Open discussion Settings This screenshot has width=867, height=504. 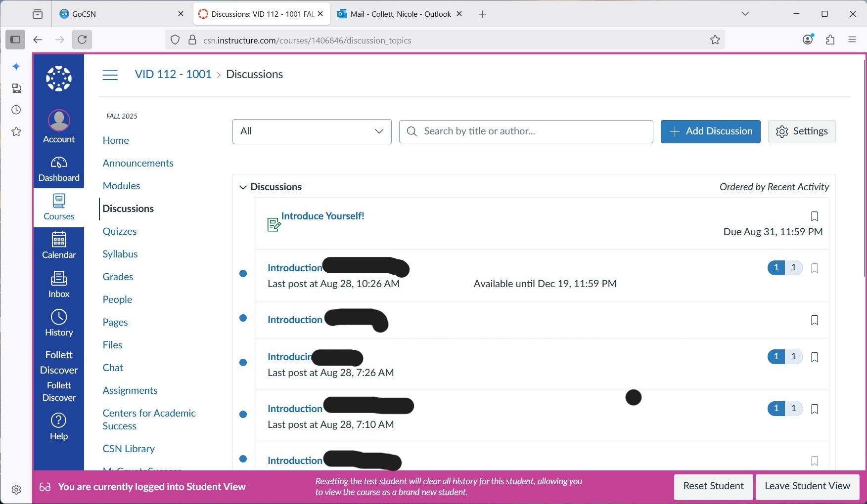(x=802, y=131)
